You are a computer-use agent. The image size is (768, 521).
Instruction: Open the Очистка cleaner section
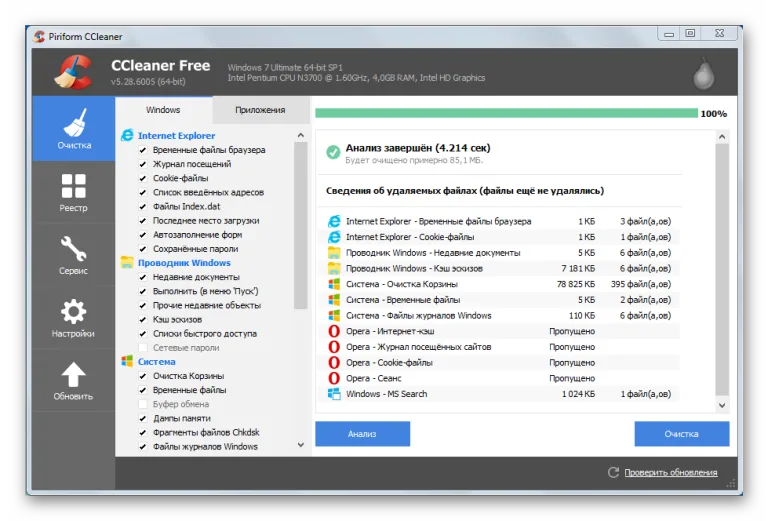[x=74, y=128]
